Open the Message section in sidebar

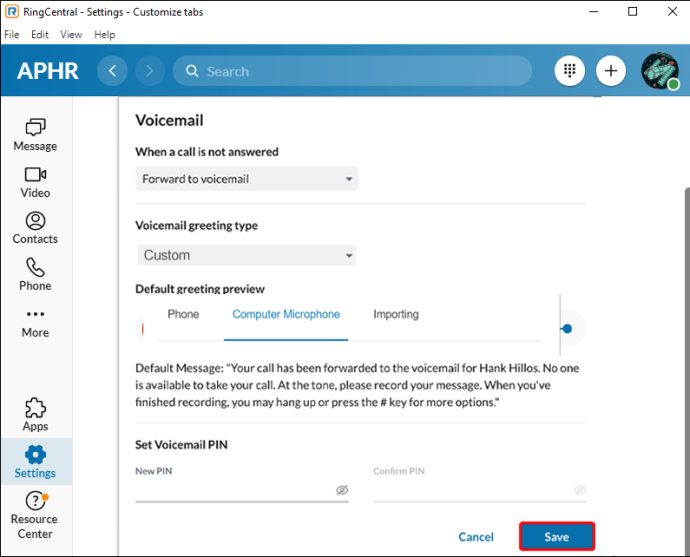(35, 134)
